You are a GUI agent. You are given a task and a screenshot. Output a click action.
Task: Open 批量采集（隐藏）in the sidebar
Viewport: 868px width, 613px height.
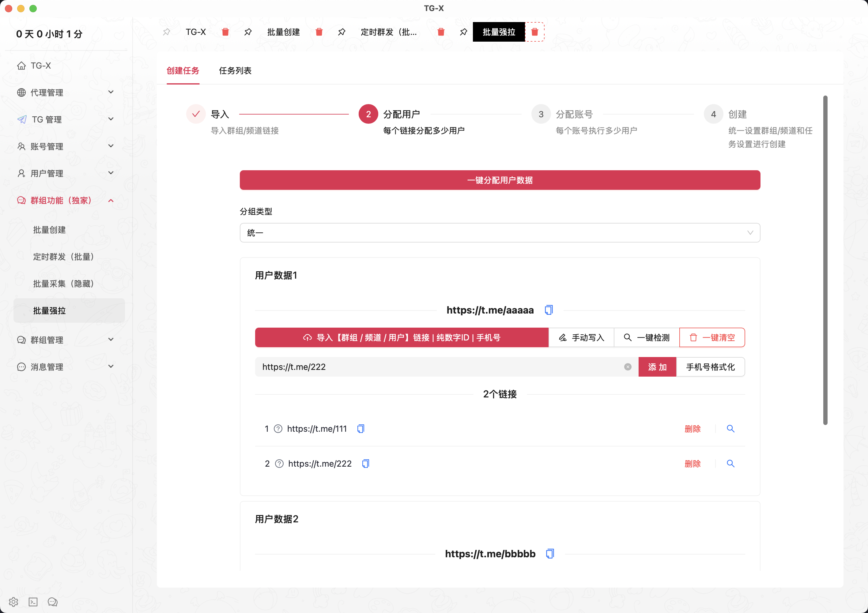pyautogui.click(x=69, y=284)
